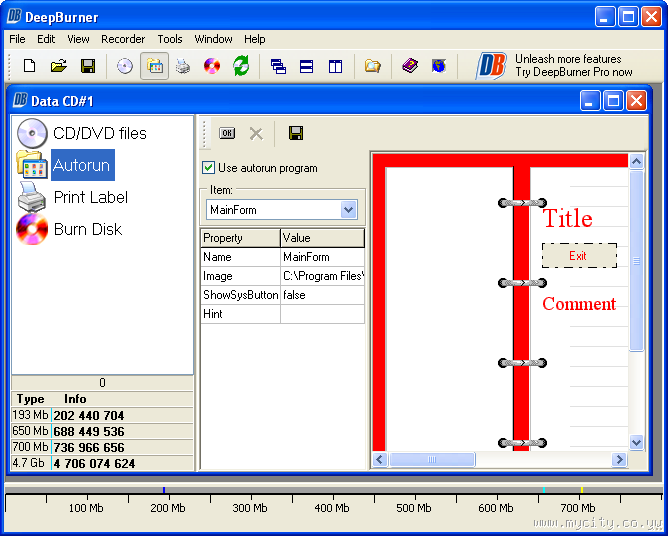This screenshot has width=668, height=536.
Task: Toggle the Autorun toolbar icon
Action: tap(154, 66)
